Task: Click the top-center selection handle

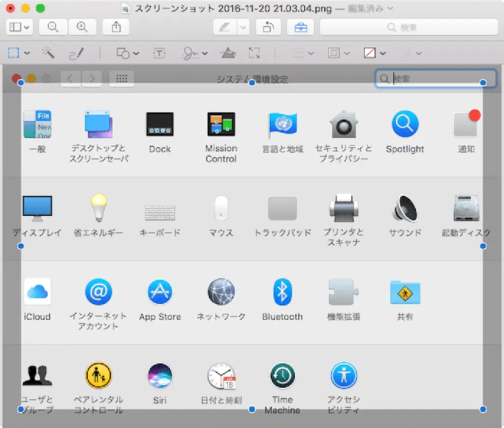Action: click(252, 83)
